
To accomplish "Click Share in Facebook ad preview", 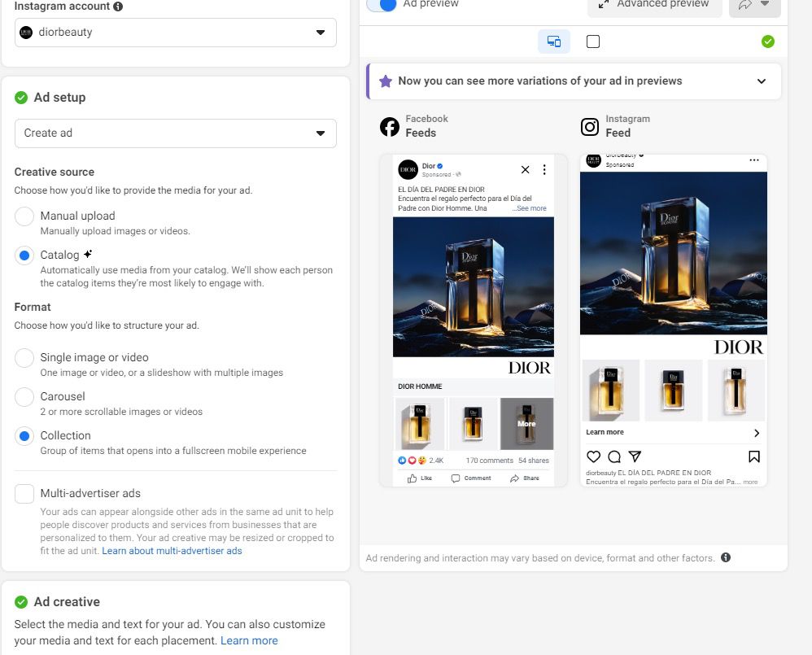I will [525, 478].
